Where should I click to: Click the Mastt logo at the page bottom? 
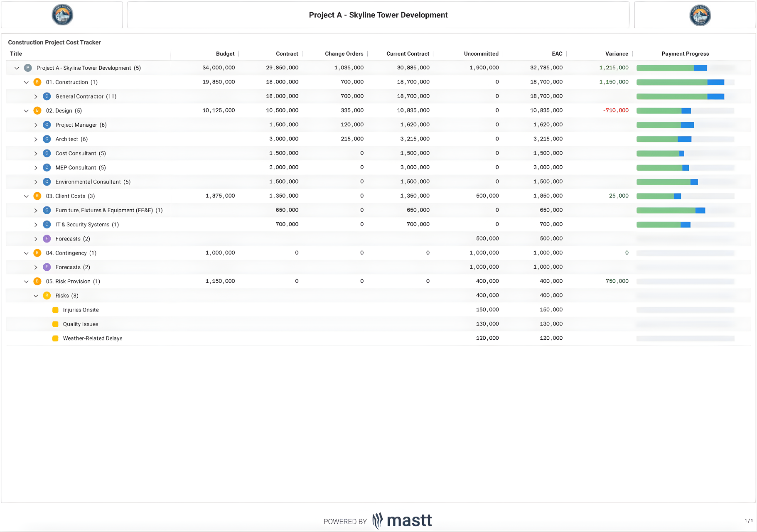[x=401, y=520]
